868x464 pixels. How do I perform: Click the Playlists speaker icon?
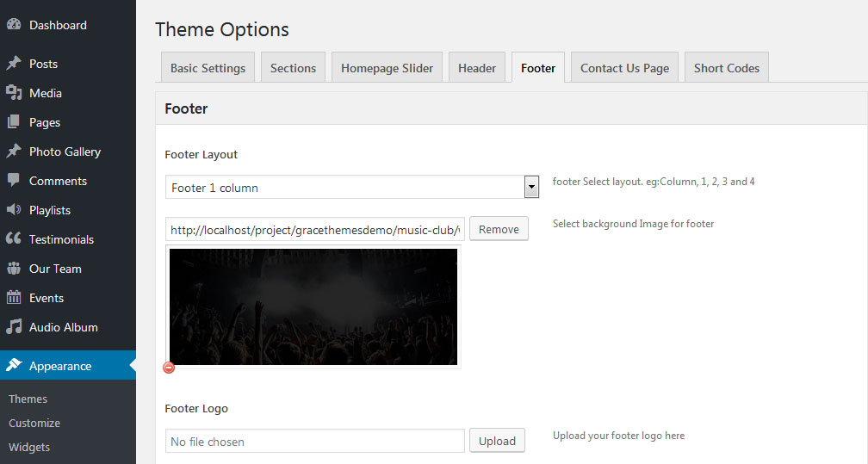(14, 209)
